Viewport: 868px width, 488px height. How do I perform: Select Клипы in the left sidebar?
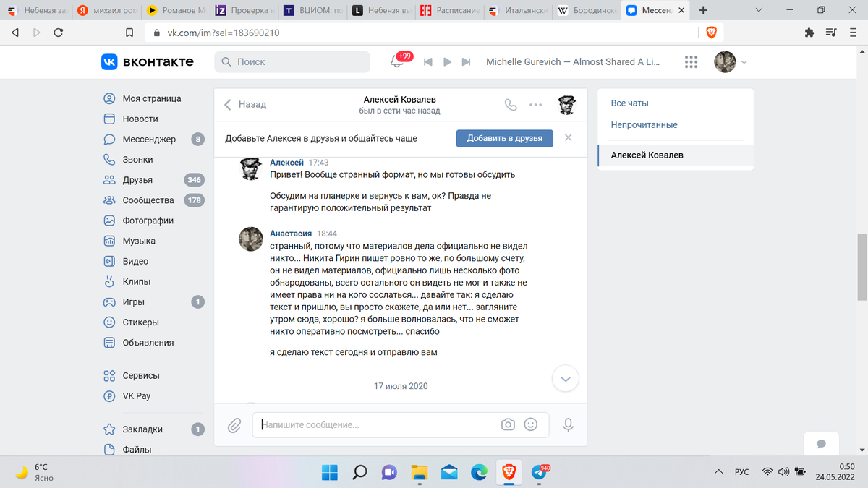click(x=136, y=281)
